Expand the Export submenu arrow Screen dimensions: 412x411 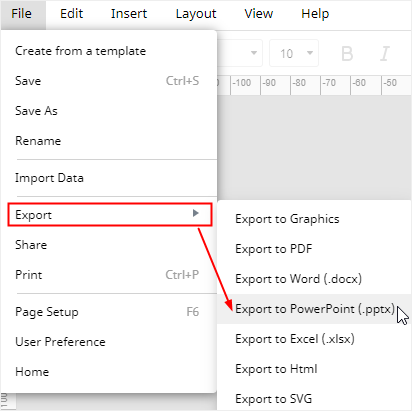[196, 213]
